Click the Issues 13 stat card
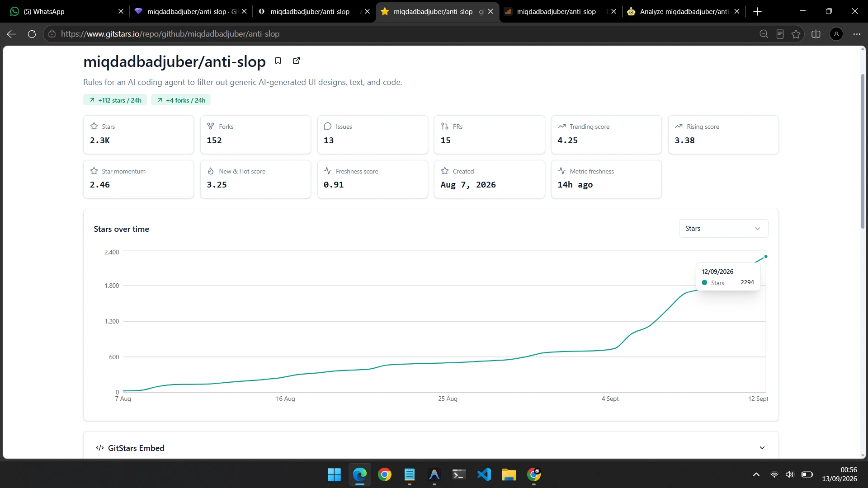Viewport: 868px width, 488px height. (x=373, y=135)
